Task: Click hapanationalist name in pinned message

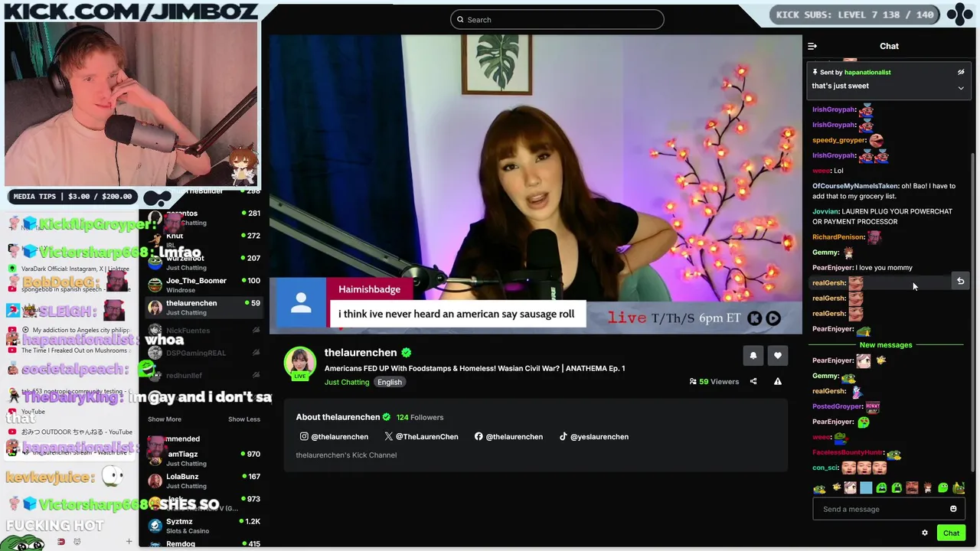Action: click(x=867, y=72)
